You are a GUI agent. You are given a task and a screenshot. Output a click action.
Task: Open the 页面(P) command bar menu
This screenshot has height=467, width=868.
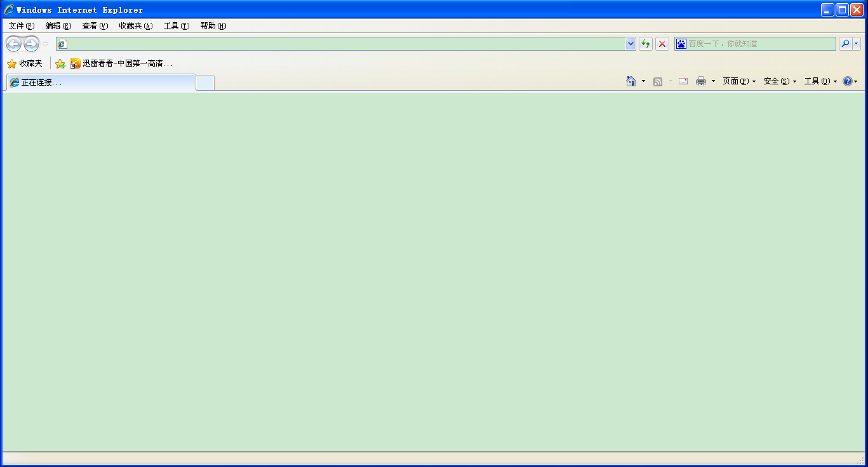(x=739, y=81)
